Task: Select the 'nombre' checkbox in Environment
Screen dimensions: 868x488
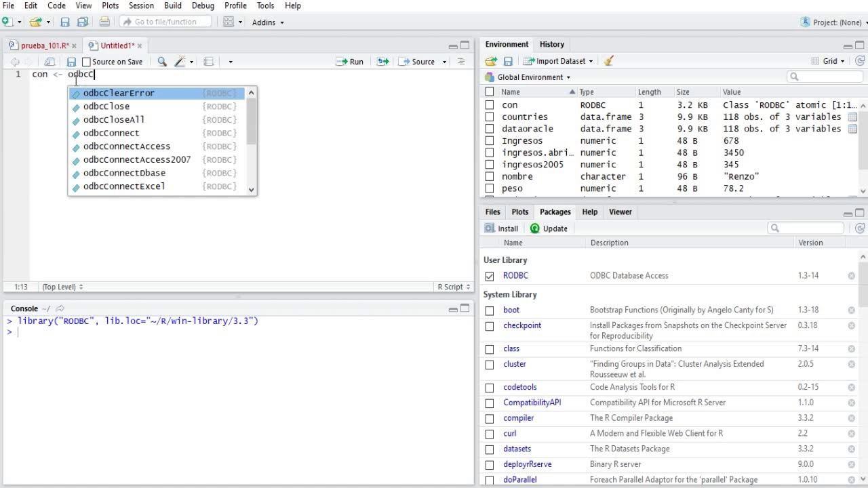Action: (490, 176)
